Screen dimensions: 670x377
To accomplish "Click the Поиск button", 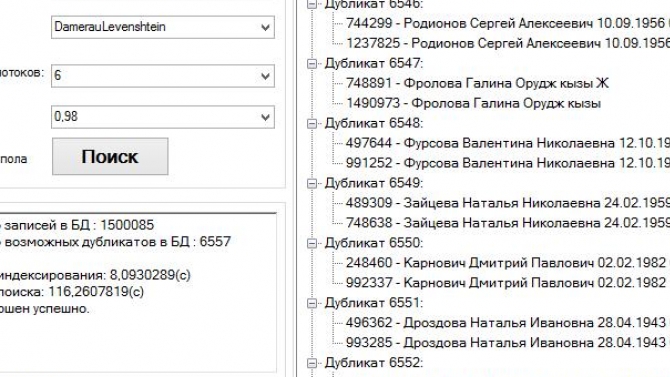I will (x=110, y=156).
